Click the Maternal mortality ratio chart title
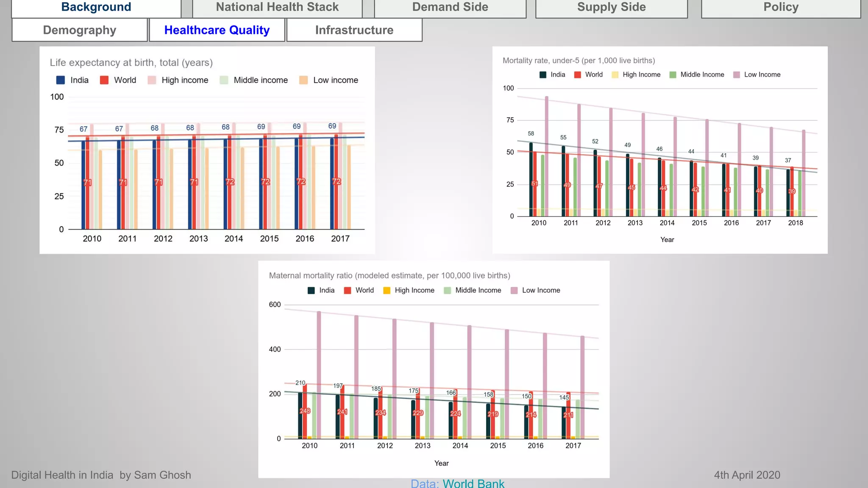Viewport: 868px width, 488px height. pyautogui.click(x=389, y=276)
